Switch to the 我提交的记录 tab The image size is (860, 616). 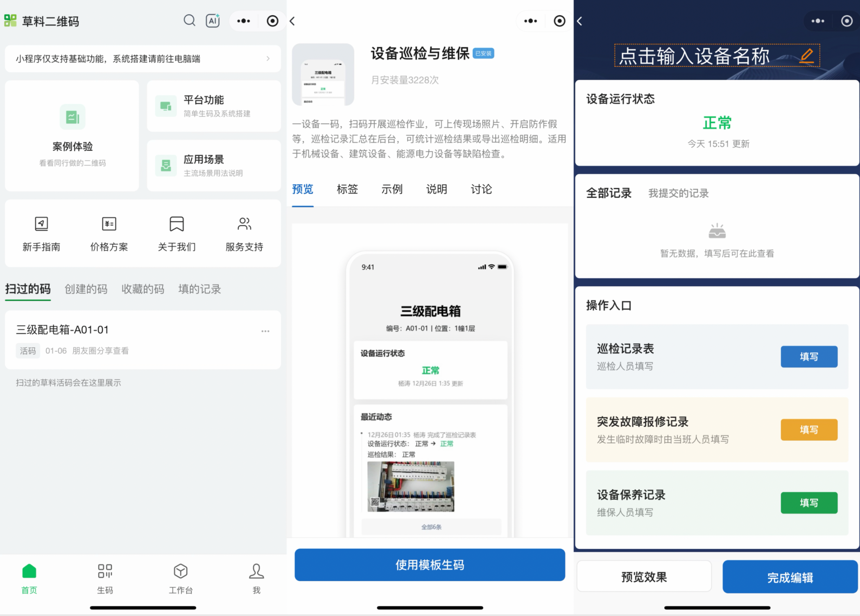678,193
